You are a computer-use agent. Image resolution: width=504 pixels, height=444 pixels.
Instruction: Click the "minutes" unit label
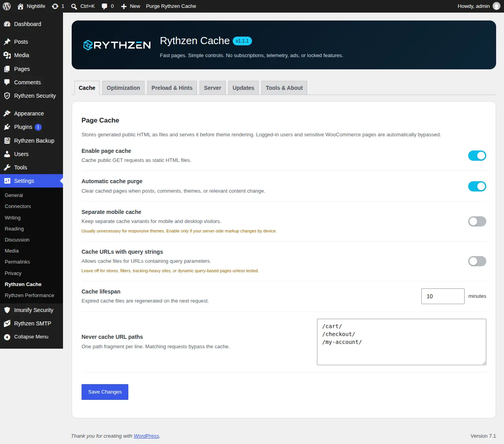coord(477,296)
